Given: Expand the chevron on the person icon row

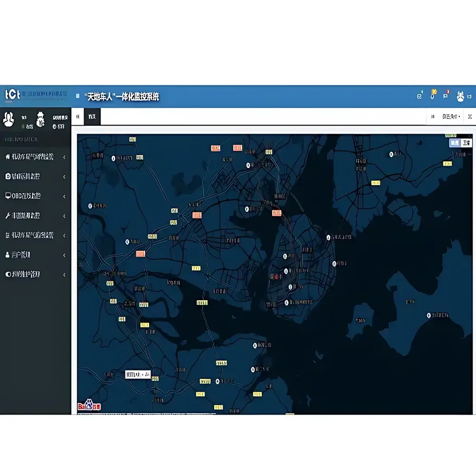Looking at the screenshot, I should (64, 255).
